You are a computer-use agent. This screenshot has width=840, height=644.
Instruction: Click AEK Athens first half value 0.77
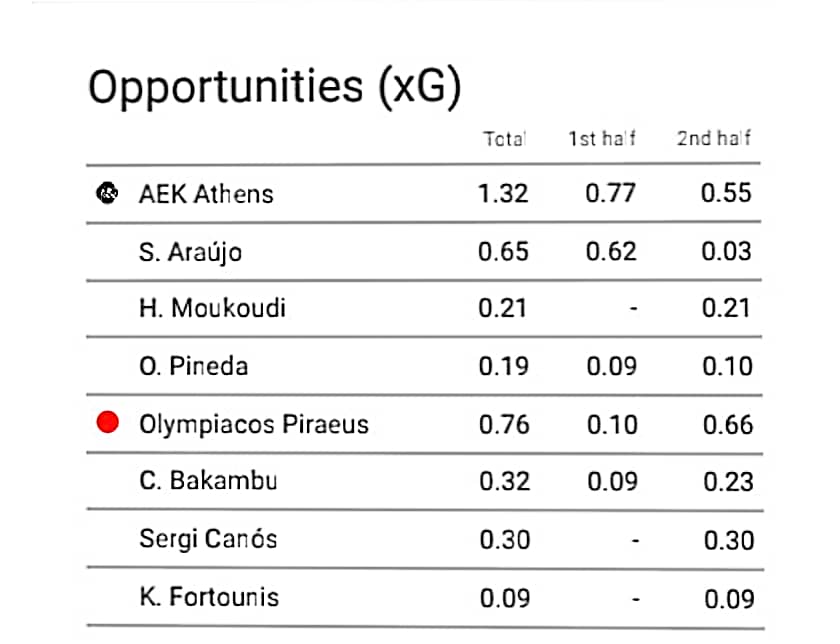point(610,193)
